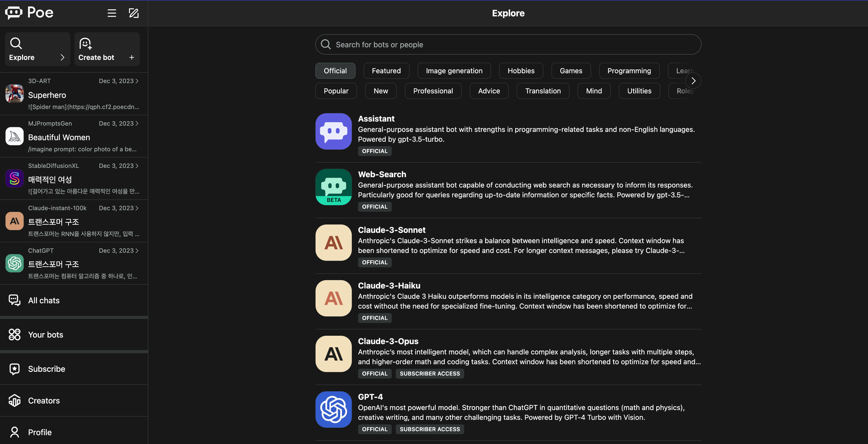
Task: Open the Claude-3-Opus bot icon
Action: pos(334,354)
